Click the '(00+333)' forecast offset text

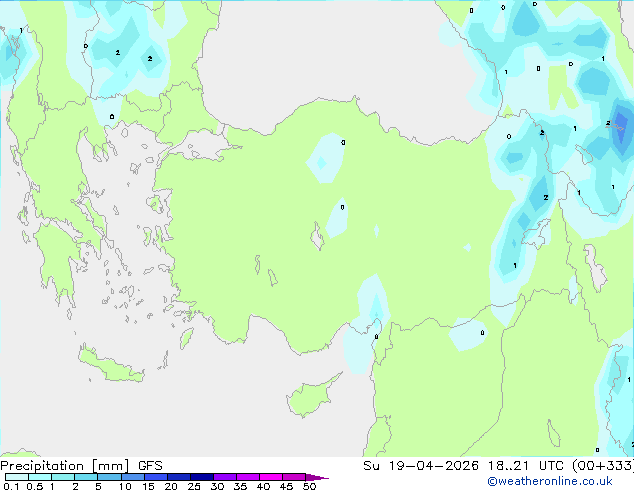pyautogui.click(x=603, y=466)
